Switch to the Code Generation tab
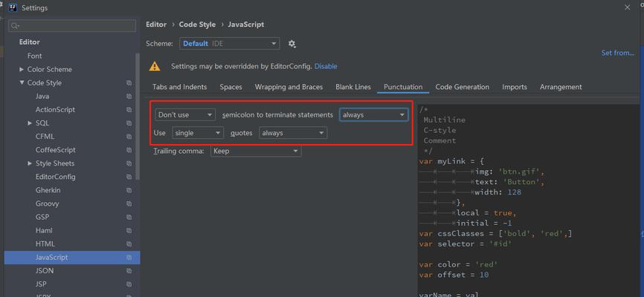Viewport: 644px width, 297px height. 462,87
